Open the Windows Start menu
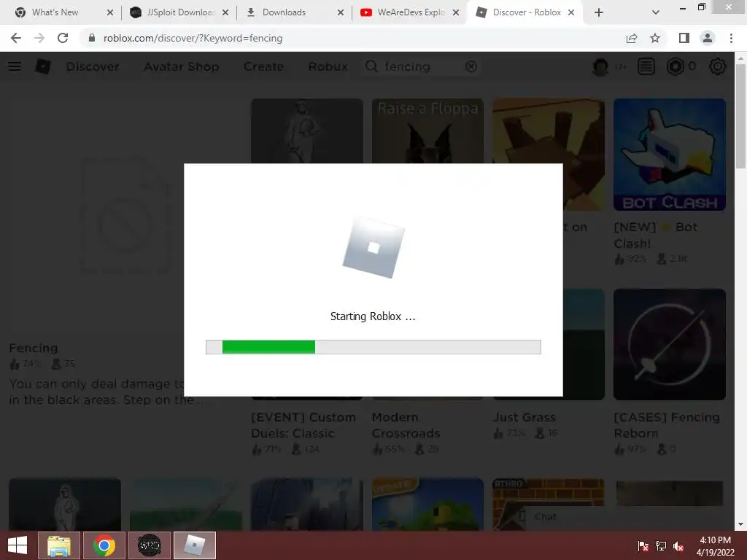747x560 pixels. pyautogui.click(x=18, y=545)
